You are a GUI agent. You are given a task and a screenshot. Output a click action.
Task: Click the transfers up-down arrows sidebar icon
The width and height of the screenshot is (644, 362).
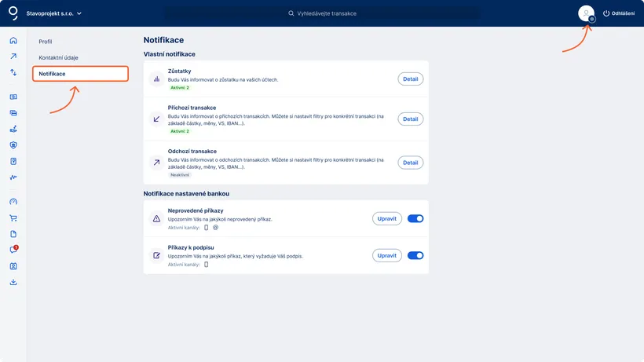point(13,72)
